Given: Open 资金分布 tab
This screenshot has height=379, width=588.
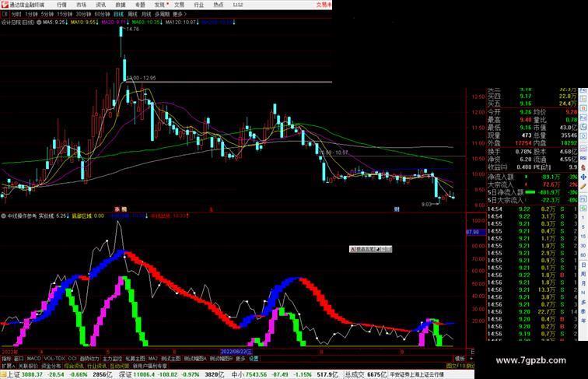Looking at the screenshot, I should point(51,366).
